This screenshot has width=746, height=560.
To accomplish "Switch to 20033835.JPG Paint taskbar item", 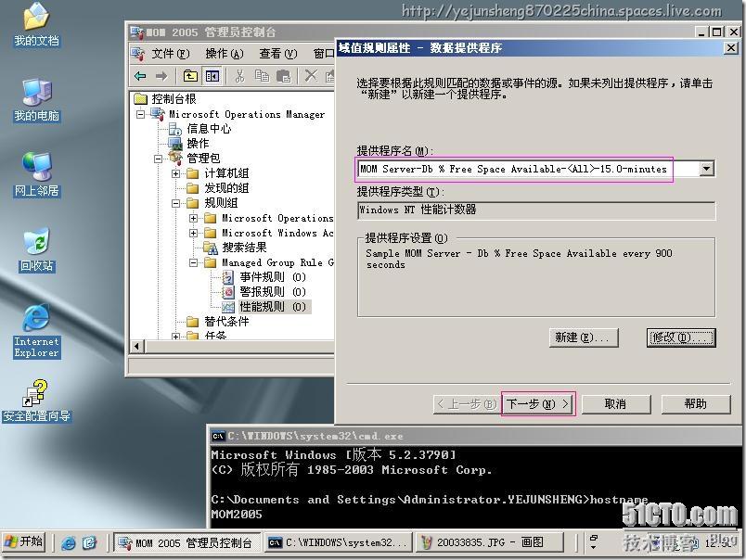I will coord(489,542).
